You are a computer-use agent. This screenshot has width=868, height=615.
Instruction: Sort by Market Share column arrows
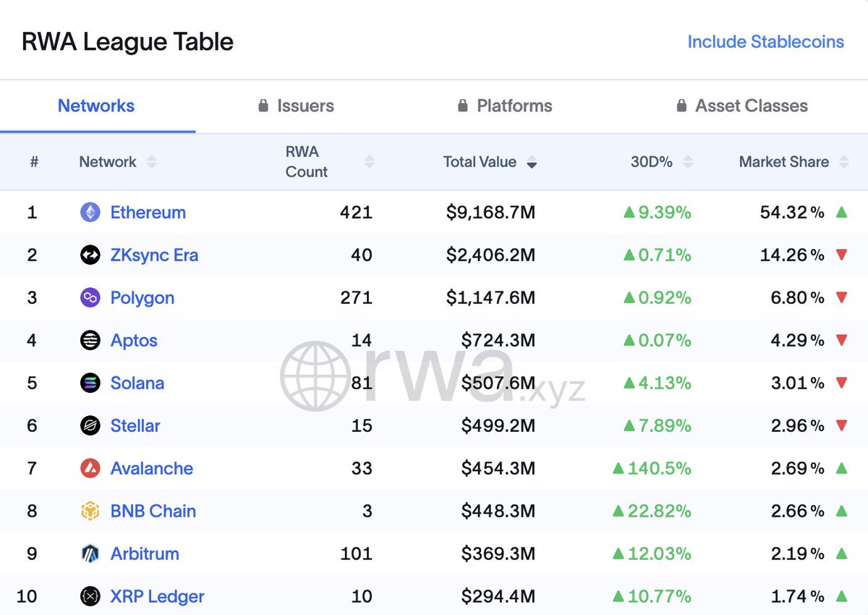[843, 162]
